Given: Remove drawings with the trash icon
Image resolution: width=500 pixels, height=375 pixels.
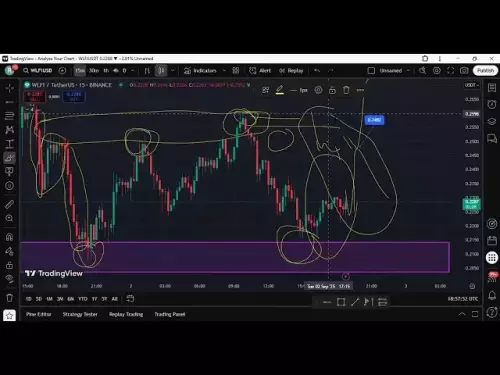Looking at the screenshot, I should click(9, 298).
